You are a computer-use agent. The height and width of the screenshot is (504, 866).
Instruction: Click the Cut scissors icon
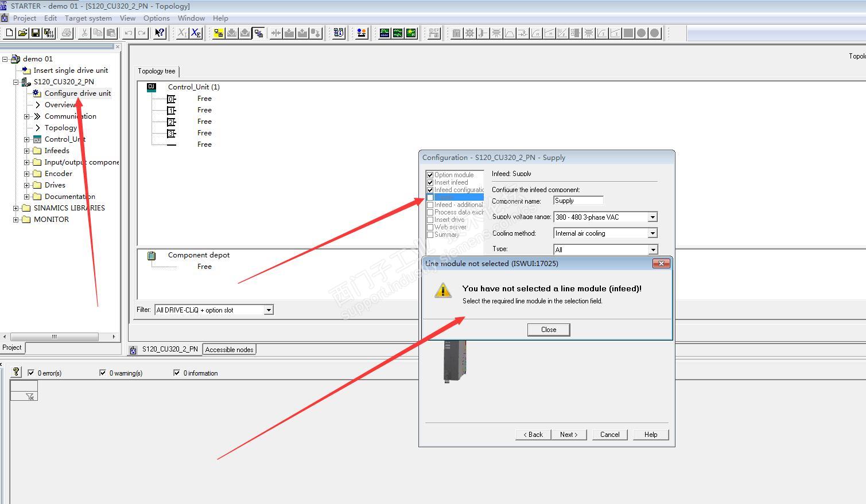(x=84, y=33)
